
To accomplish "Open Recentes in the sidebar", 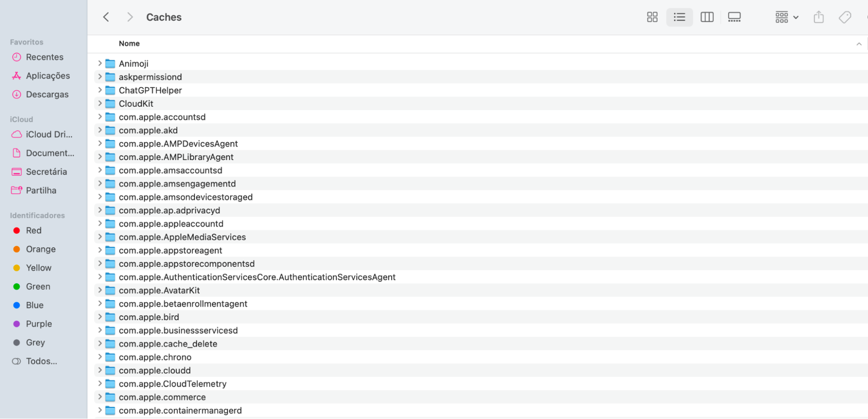I will click(44, 57).
